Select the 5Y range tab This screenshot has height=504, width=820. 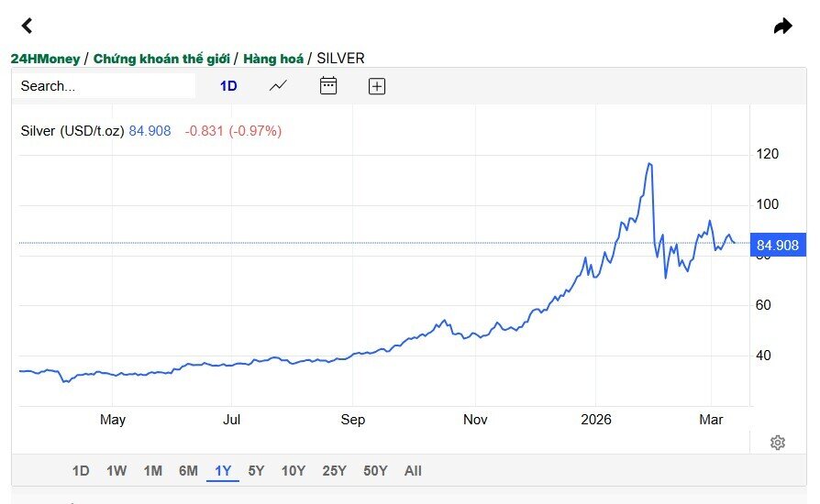256,471
